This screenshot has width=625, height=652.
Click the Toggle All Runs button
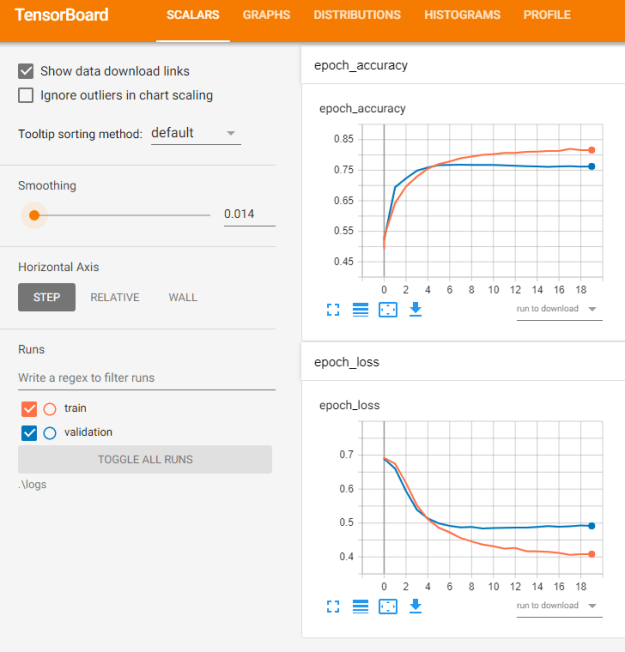click(x=145, y=460)
